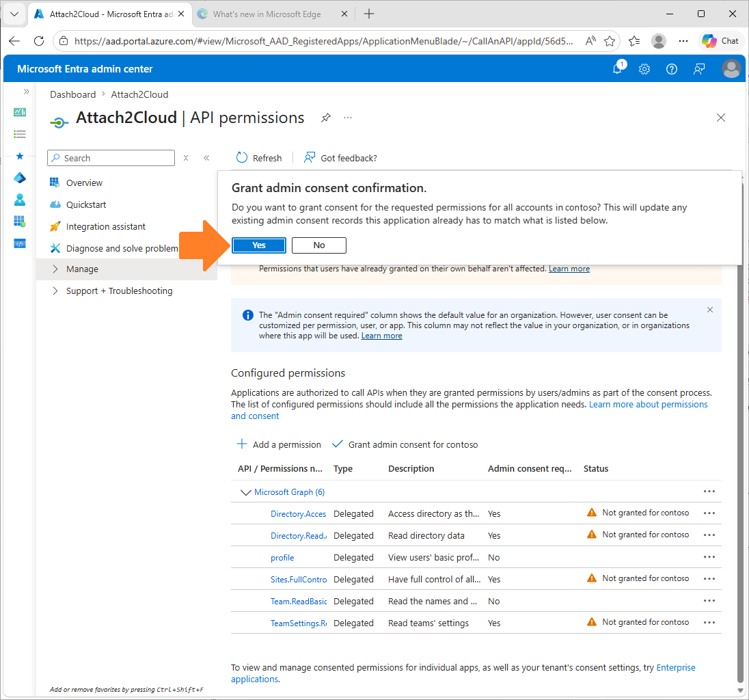Click the Users icon in the sidebar
This screenshot has width=749, height=700.
click(x=19, y=200)
